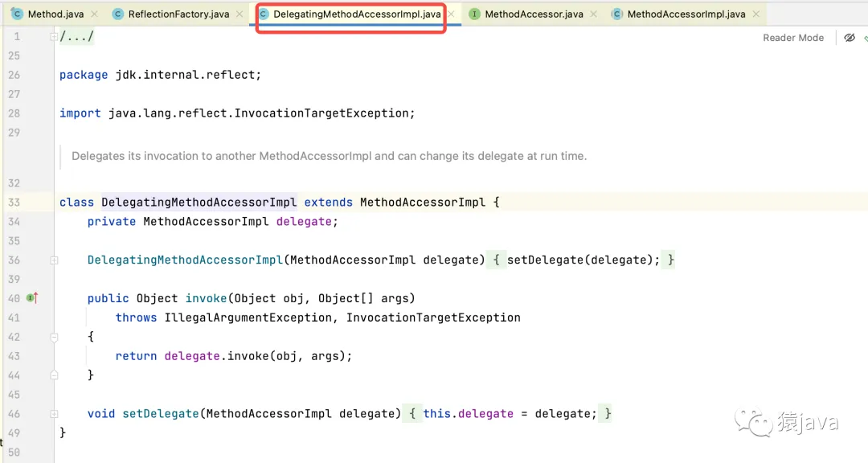Image resolution: width=868 pixels, height=463 pixels.
Task: Click this.delegate in the setDelegate body
Action: coord(469,414)
